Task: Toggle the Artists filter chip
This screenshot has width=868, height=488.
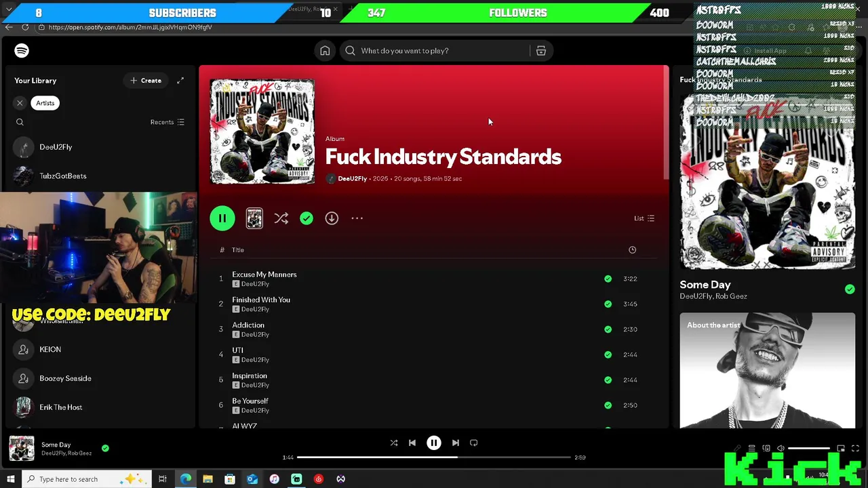Action: pos(45,103)
